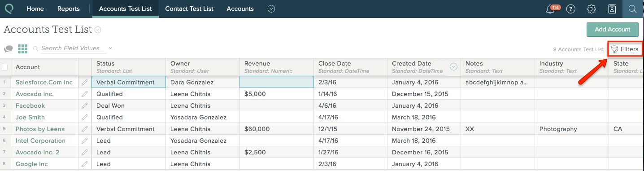Open the help question mark icon

[x=570, y=9]
